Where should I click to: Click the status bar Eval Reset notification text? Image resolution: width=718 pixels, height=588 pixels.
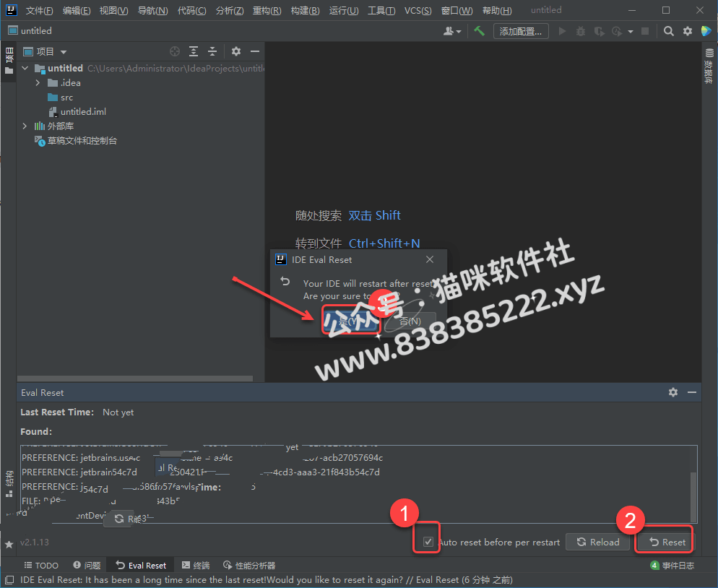[x=267, y=580]
